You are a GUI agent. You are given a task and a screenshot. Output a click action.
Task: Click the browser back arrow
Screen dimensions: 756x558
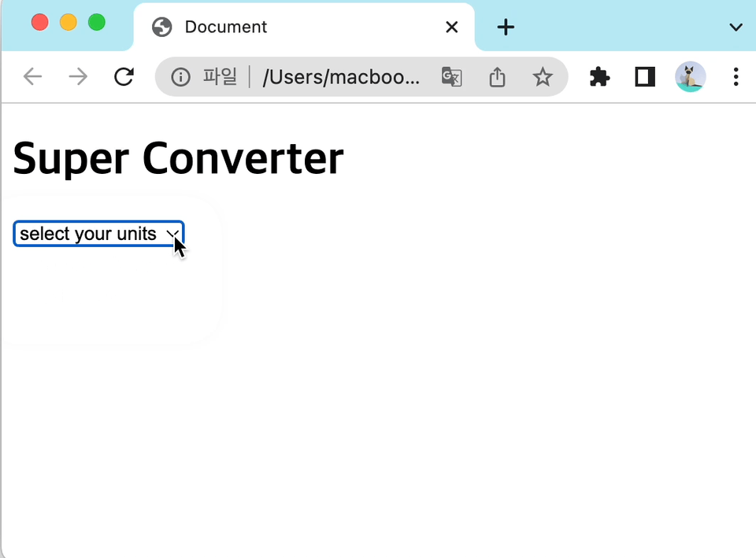pyautogui.click(x=33, y=76)
